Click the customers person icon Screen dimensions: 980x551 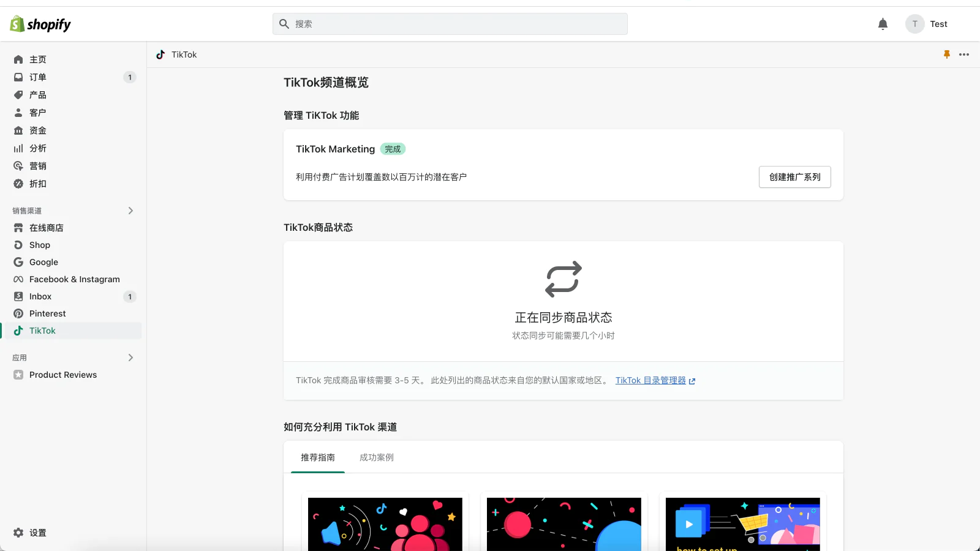(x=18, y=113)
